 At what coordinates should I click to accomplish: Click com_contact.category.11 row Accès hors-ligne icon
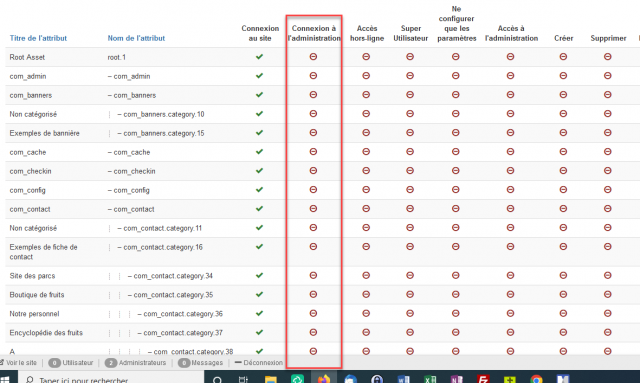click(366, 227)
